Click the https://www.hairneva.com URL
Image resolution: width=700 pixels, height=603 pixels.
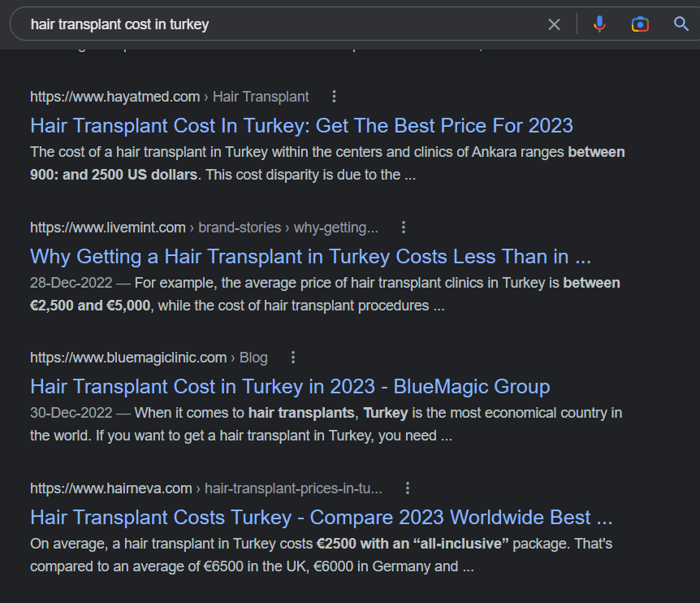[110, 488]
